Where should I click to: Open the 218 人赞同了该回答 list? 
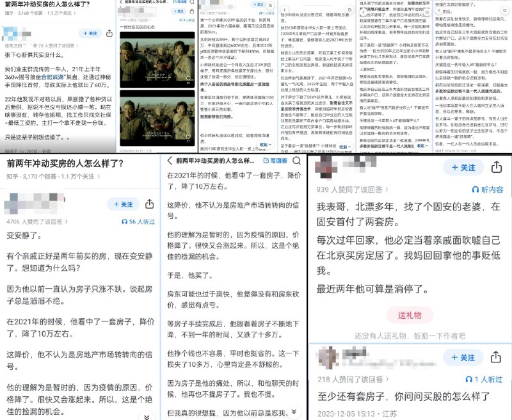tap(353, 380)
